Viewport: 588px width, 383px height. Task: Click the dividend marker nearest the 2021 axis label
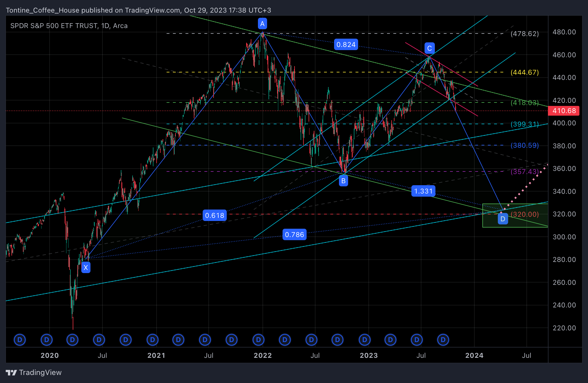tap(152, 340)
